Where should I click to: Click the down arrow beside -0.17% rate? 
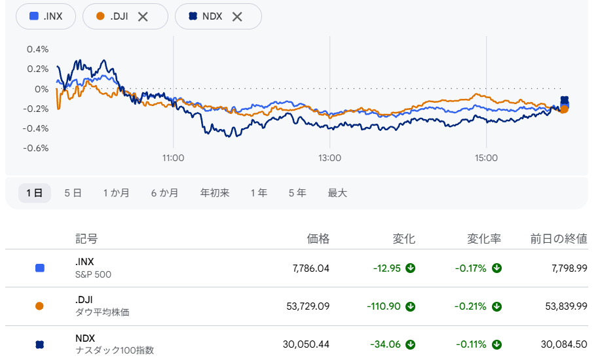pyautogui.click(x=497, y=268)
